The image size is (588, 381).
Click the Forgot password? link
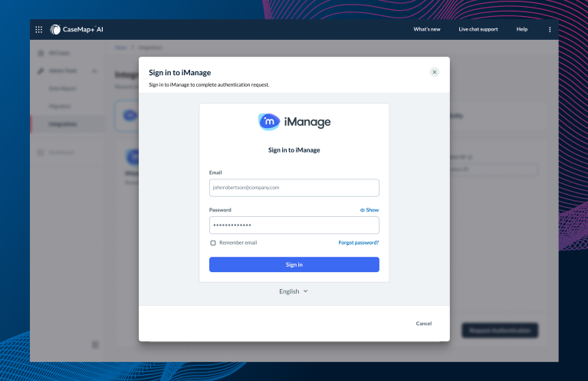pyautogui.click(x=359, y=243)
